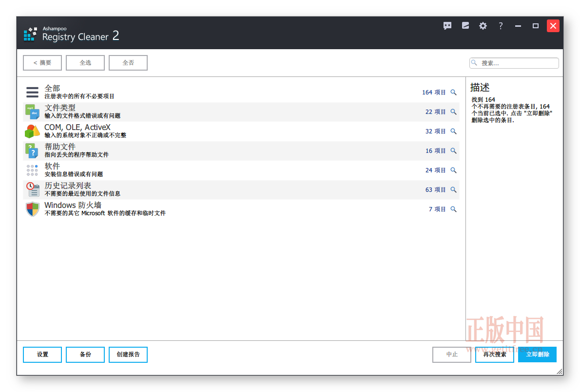Click magnifier next to 16 项目
The image size is (580, 392).
(453, 151)
